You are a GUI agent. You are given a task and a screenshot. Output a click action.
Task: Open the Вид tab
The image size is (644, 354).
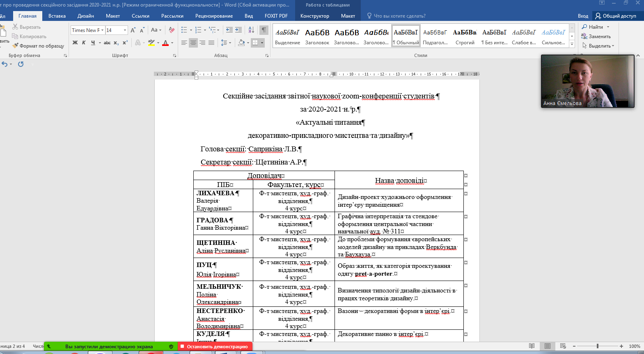(x=249, y=16)
